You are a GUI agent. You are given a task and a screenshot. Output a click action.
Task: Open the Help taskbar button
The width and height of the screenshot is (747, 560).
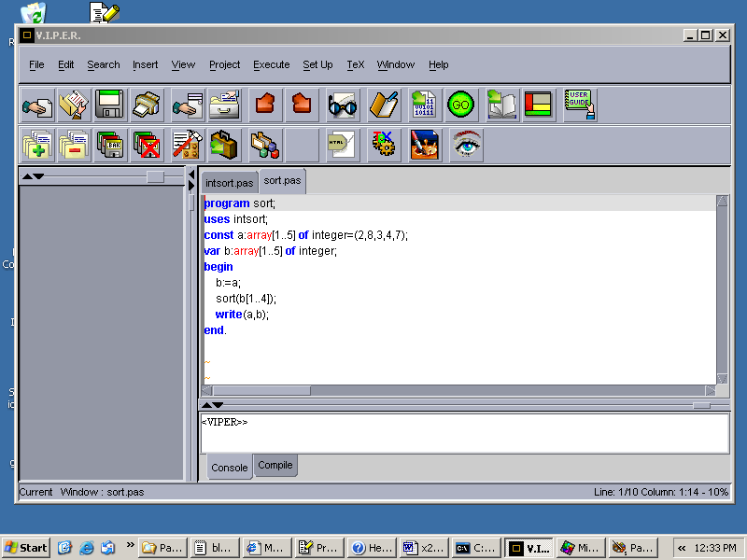(x=372, y=548)
